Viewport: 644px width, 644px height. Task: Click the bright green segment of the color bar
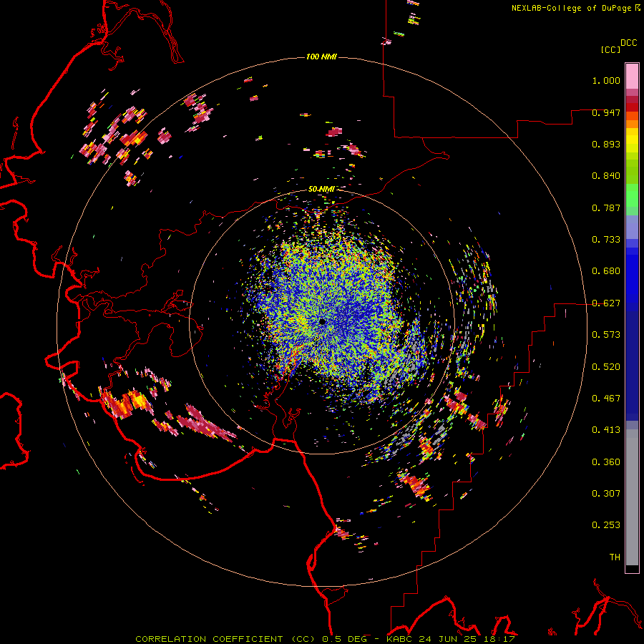[632, 195]
